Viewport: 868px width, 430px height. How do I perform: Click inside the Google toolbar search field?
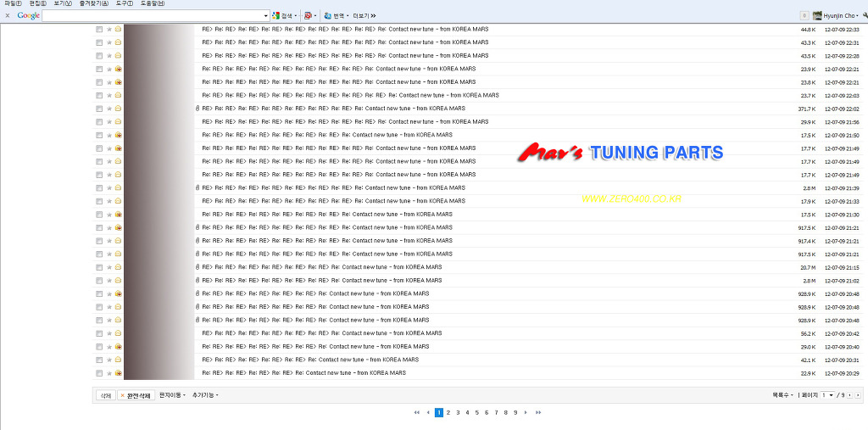click(153, 15)
